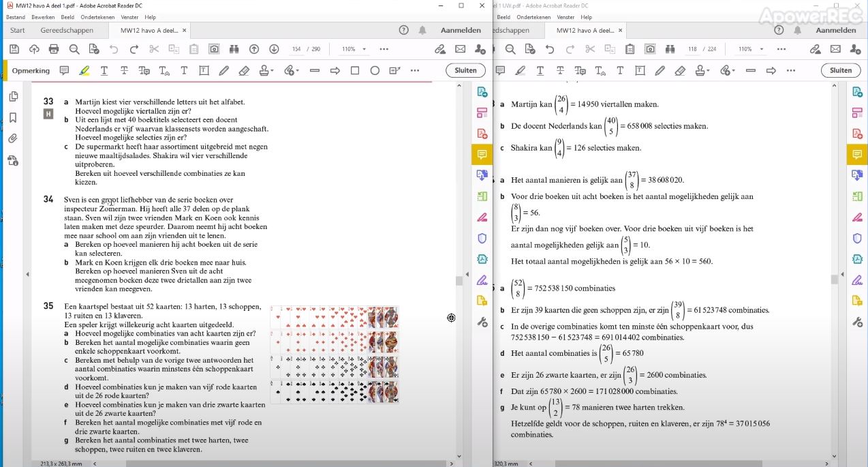The width and height of the screenshot is (868, 467).
Task: Expand stamp tool dropdown in left window
Action: (x=273, y=70)
